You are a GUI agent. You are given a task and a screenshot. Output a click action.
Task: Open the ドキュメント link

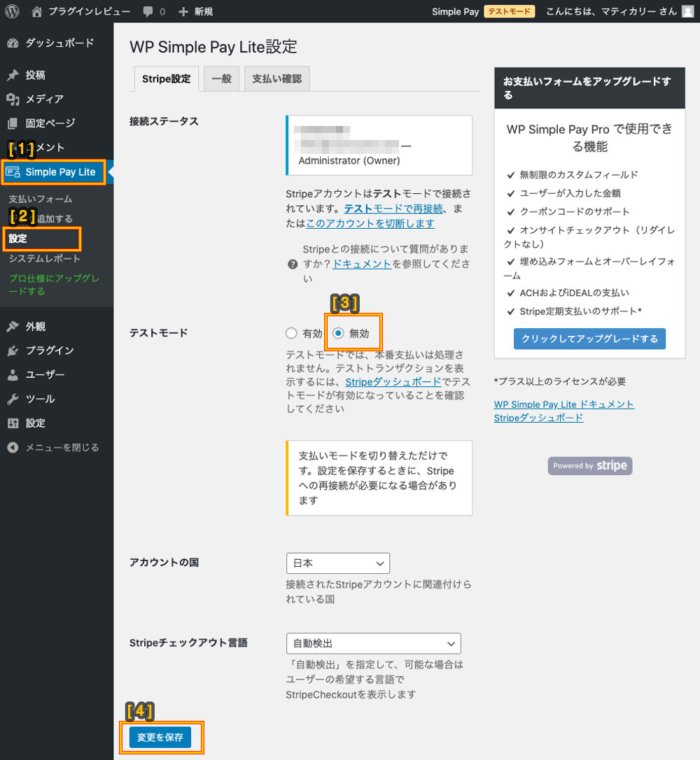362,264
